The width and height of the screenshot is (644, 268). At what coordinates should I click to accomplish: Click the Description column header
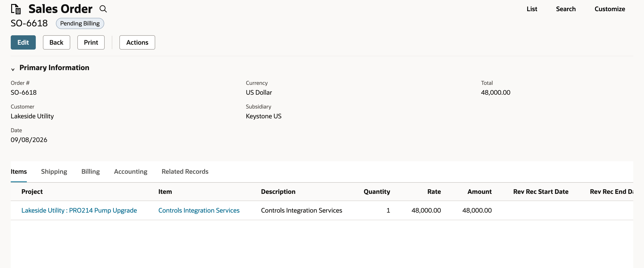[278, 192]
